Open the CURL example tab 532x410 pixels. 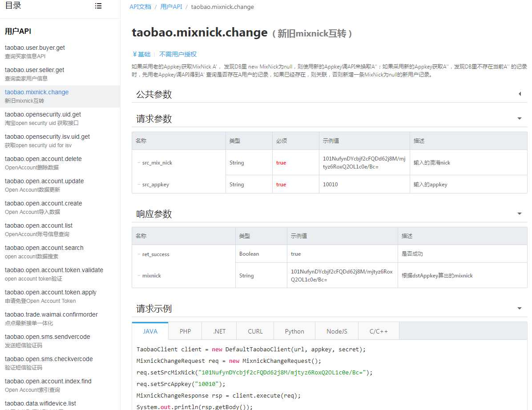[x=255, y=331]
